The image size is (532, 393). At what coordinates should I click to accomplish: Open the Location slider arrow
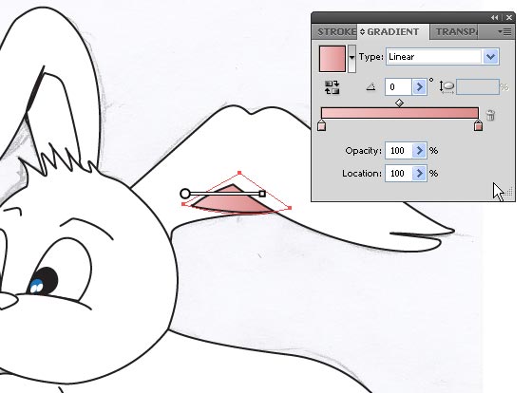point(420,174)
